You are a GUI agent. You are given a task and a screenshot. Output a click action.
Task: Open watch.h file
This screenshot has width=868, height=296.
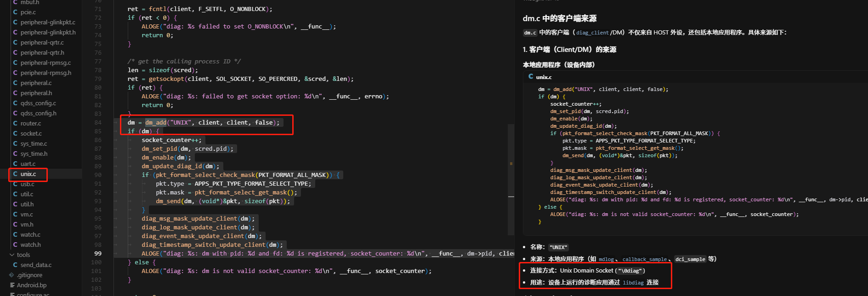(x=30, y=245)
